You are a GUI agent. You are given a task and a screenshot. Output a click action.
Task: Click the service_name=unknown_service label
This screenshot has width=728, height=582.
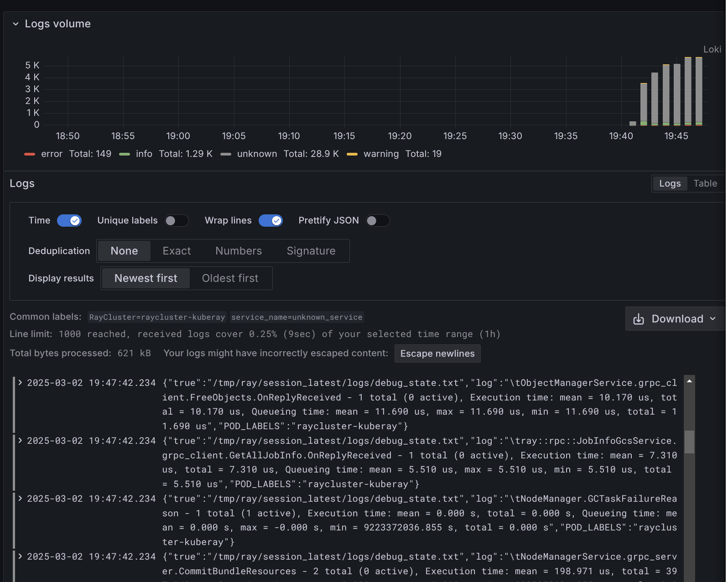297,317
